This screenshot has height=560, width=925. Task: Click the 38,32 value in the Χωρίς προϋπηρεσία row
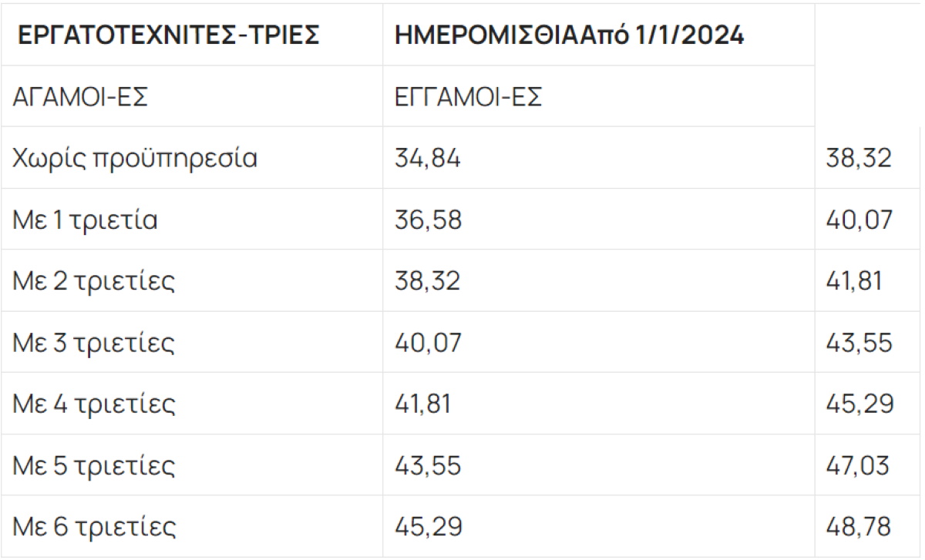857,159
